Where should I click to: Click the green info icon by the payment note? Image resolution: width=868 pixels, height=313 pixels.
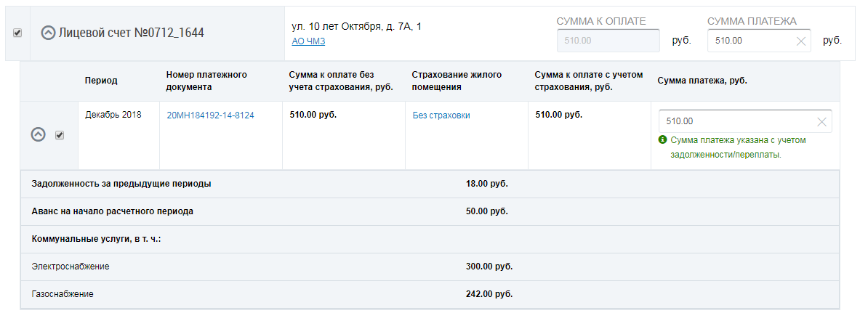click(x=662, y=139)
